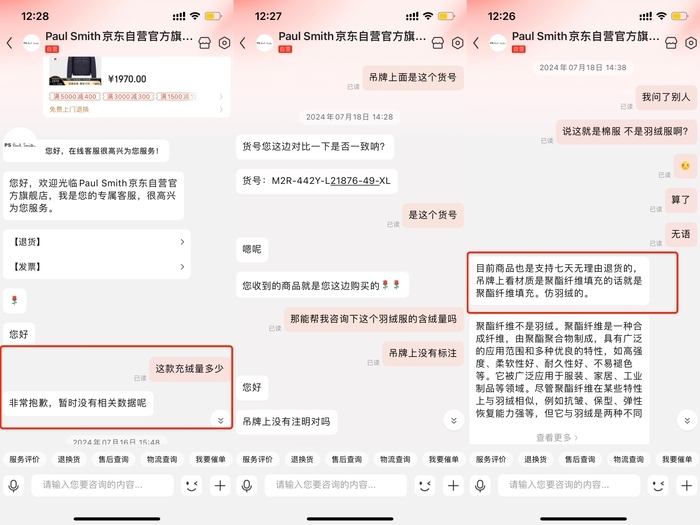Tap the message 这款充绒量多少
This screenshot has height=525, width=700.
[189, 369]
